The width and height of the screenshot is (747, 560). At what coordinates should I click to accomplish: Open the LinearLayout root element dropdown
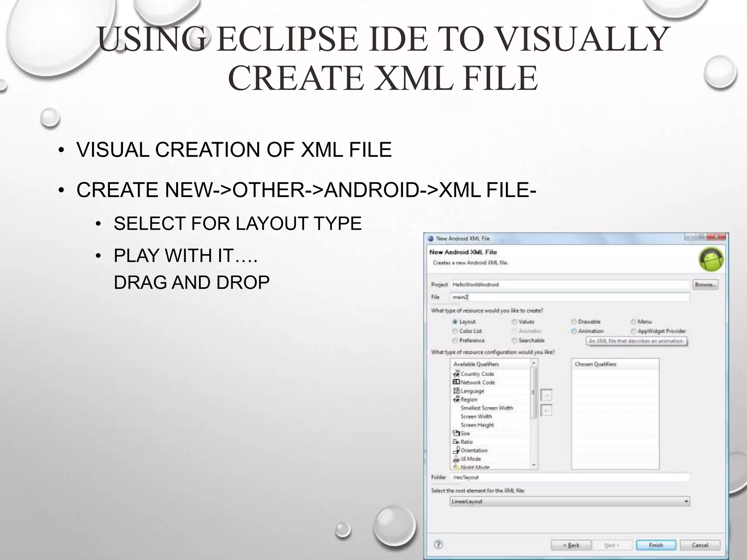click(570, 502)
